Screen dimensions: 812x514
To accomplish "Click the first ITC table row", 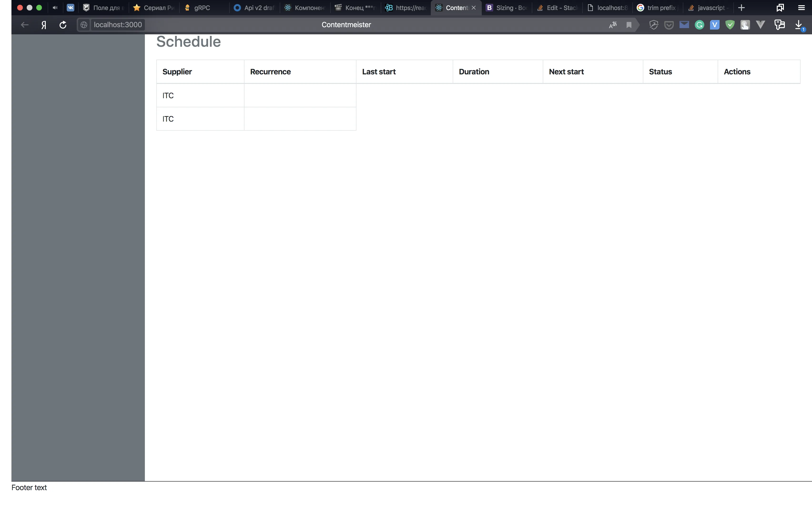I will [168, 96].
